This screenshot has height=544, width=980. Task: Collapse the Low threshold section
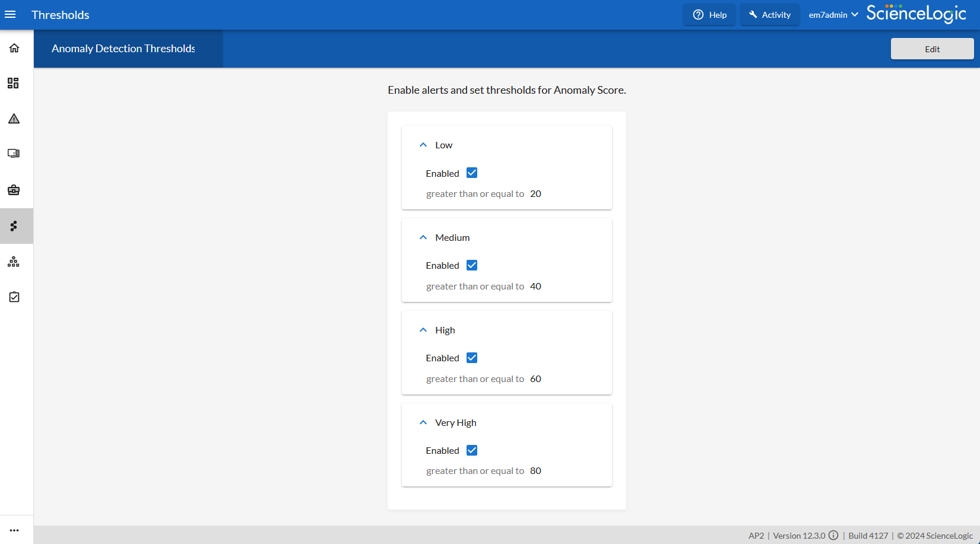point(423,145)
